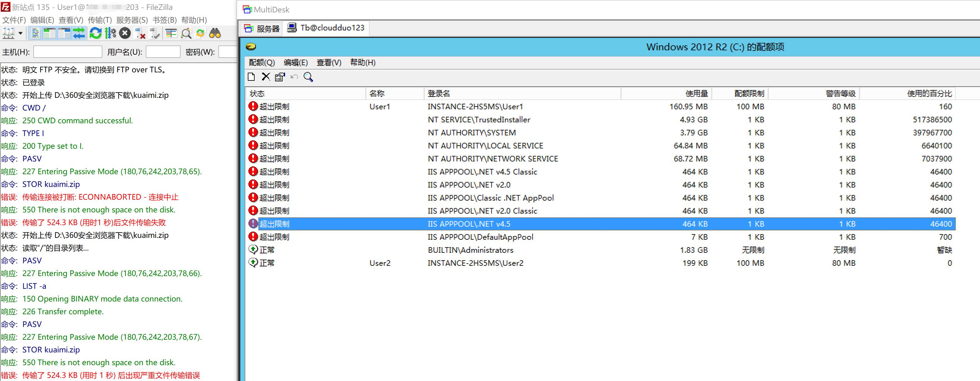The image size is (980, 381).
Task: Select the NT AUTHORITY\LOCAL SERVICE row
Action: click(601, 146)
